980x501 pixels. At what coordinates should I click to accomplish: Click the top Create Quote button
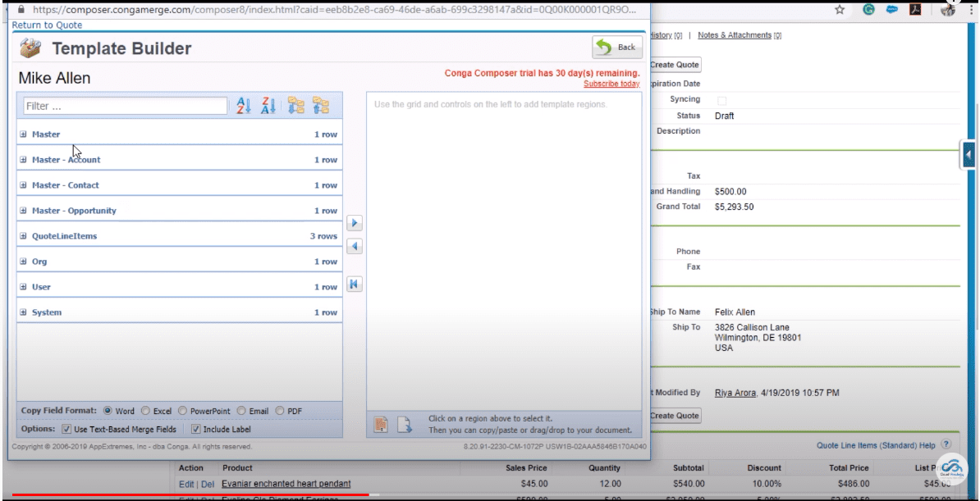(x=675, y=64)
